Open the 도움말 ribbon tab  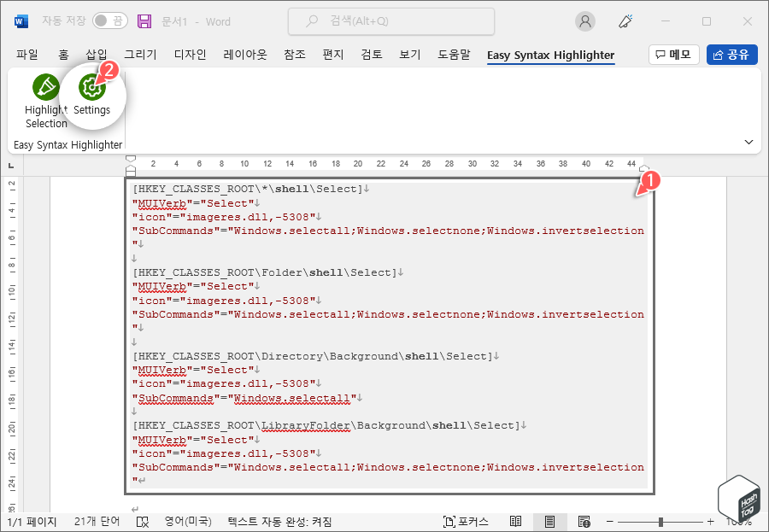pyautogui.click(x=454, y=55)
